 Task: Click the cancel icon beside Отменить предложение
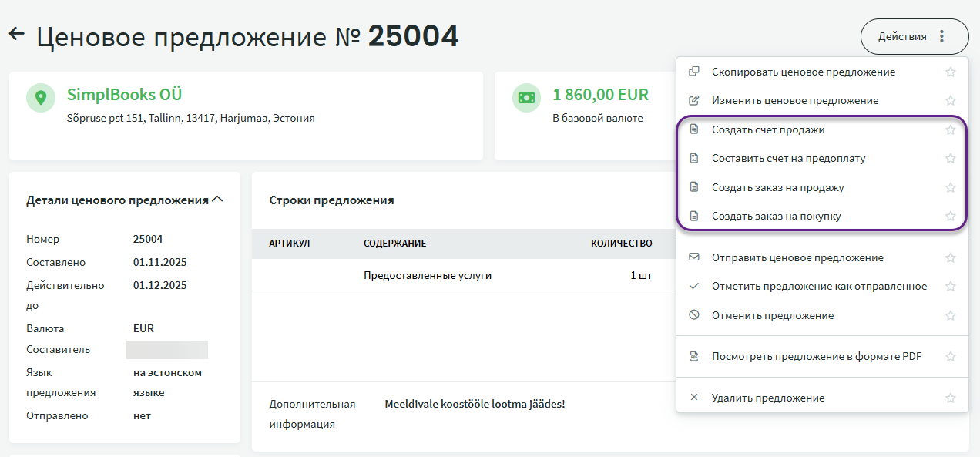[x=694, y=315]
